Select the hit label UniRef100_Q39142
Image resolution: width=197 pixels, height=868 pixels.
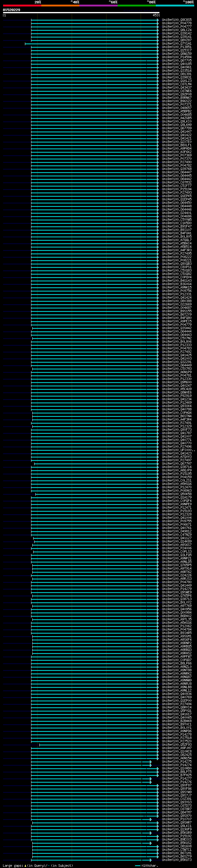[x=176, y=33]
